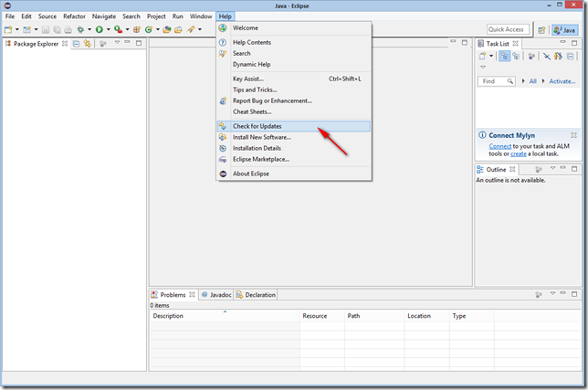Click the Activate... link in Task List

point(562,81)
